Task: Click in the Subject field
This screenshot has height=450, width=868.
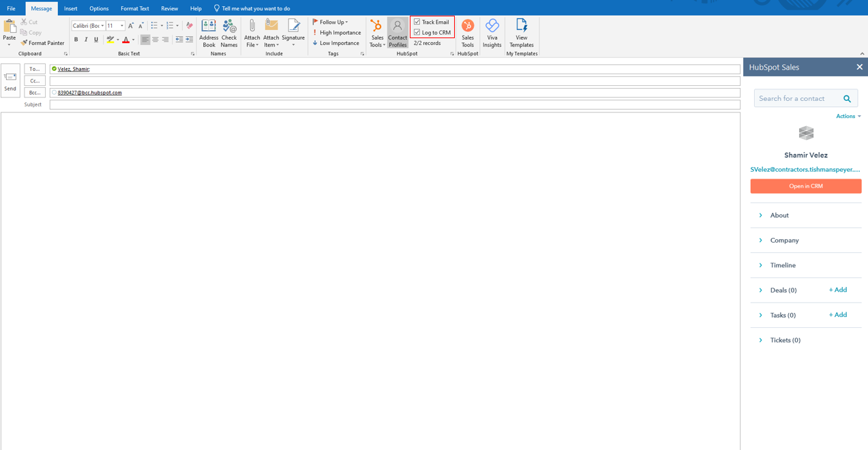Action: click(x=394, y=105)
